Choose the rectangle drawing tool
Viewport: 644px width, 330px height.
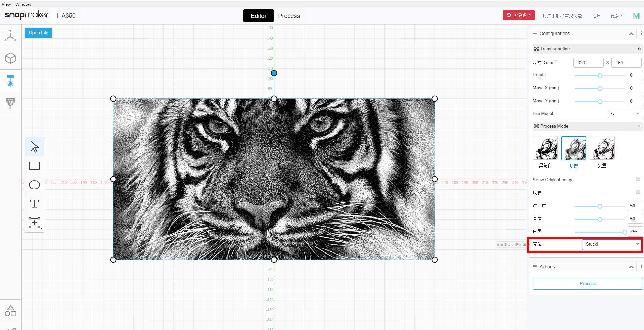[34, 166]
